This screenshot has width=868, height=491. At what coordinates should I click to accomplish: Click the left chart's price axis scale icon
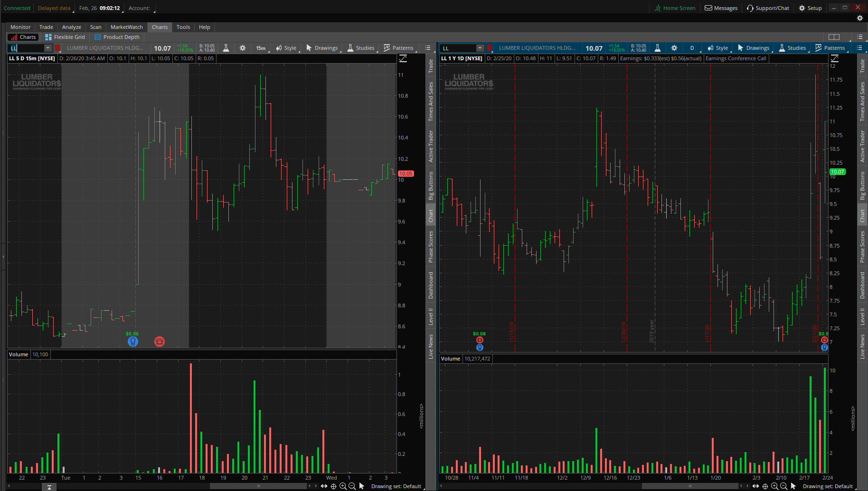coord(403,58)
